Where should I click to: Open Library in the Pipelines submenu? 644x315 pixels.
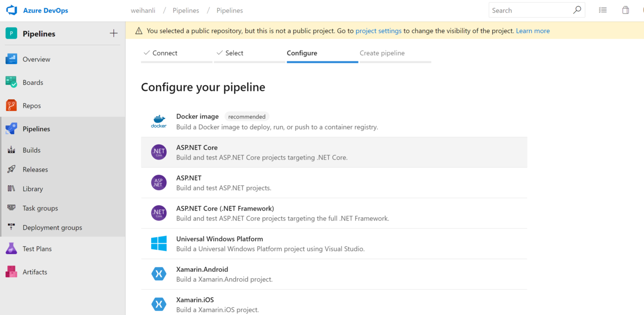pyautogui.click(x=33, y=189)
